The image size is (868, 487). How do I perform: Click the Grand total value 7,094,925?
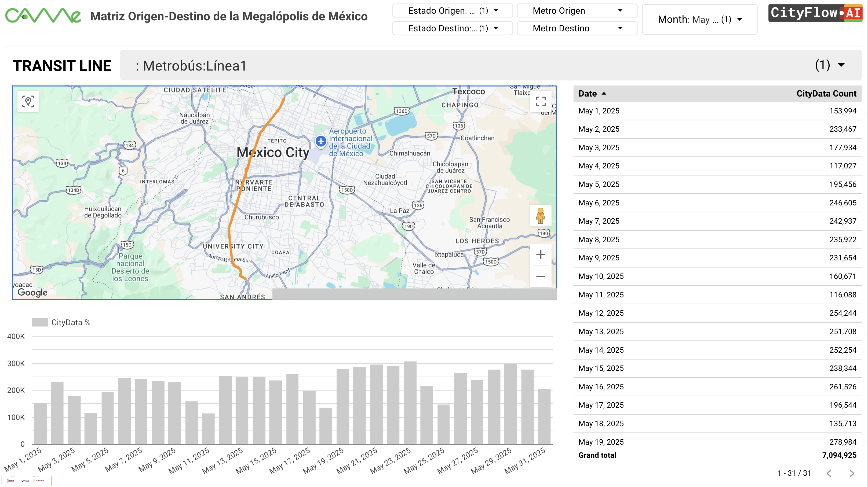tap(839, 455)
